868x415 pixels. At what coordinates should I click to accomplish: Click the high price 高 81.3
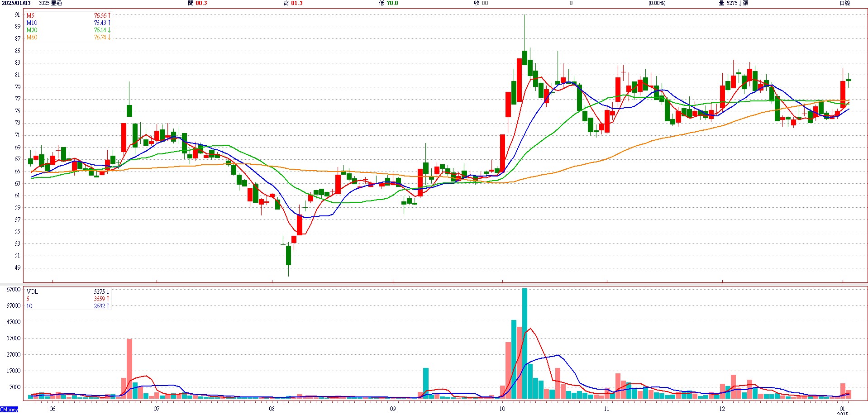(293, 3)
